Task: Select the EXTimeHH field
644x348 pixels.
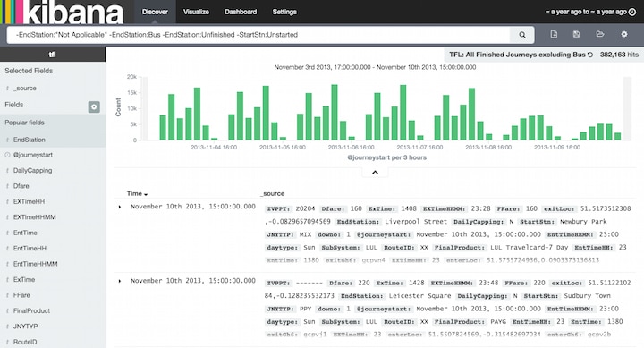Action: [x=29, y=202]
